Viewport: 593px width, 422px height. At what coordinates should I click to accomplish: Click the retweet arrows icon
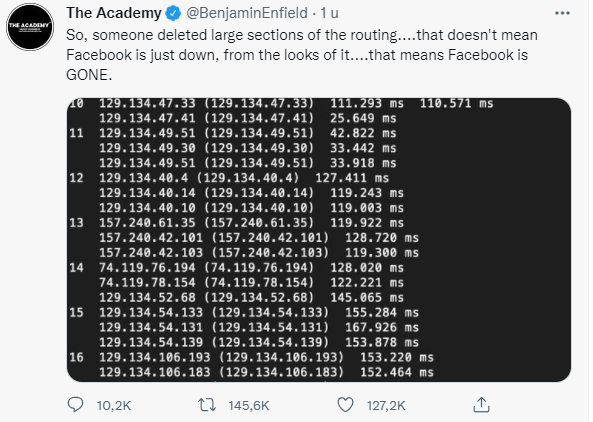[x=207, y=405]
